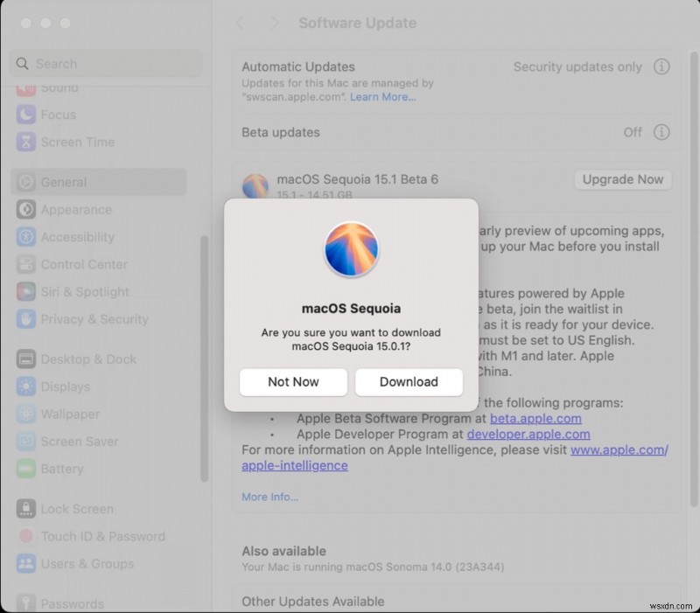The image size is (700, 613).
Task: Show Beta updates info icon
Action: (x=661, y=132)
